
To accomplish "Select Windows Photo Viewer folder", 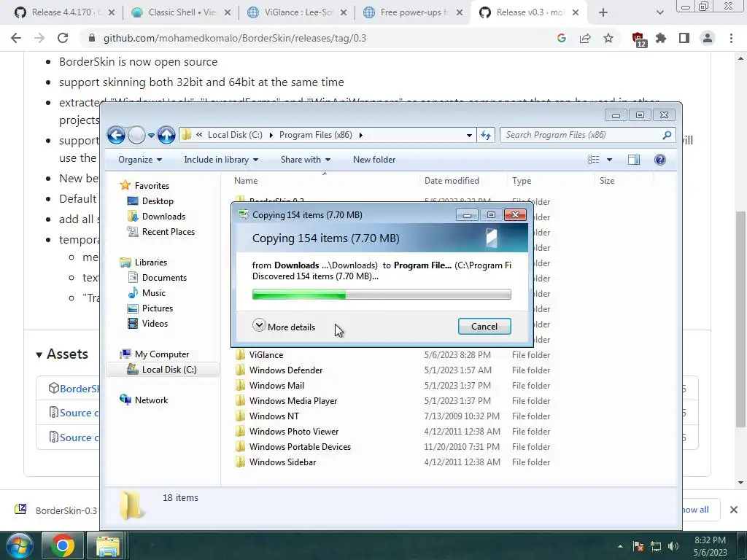I will (294, 432).
